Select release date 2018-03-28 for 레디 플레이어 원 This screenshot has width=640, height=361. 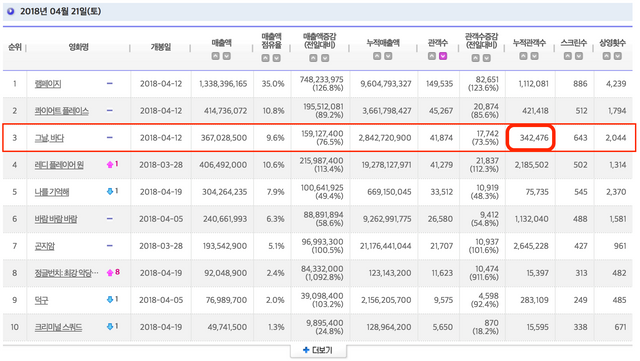[161, 165]
